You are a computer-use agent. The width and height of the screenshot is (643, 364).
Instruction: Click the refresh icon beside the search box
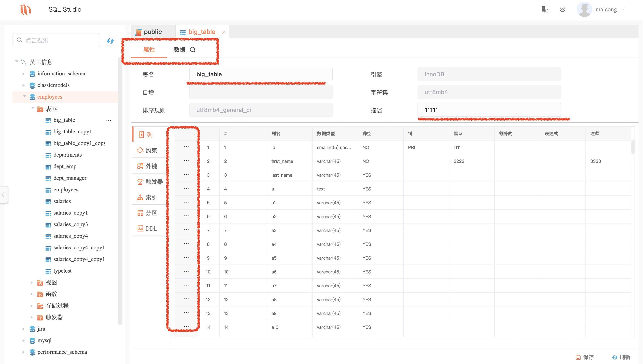[x=110, y=41]
